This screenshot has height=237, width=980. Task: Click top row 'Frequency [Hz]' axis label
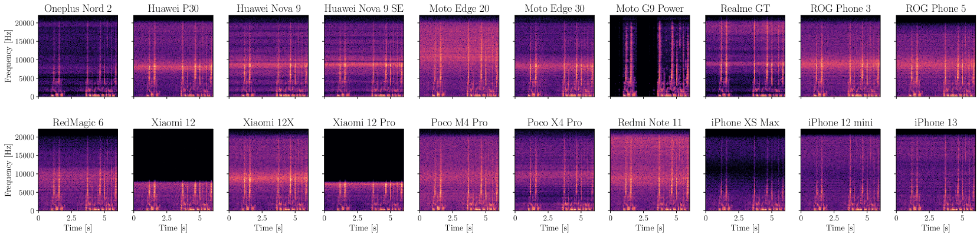point(8,56)
